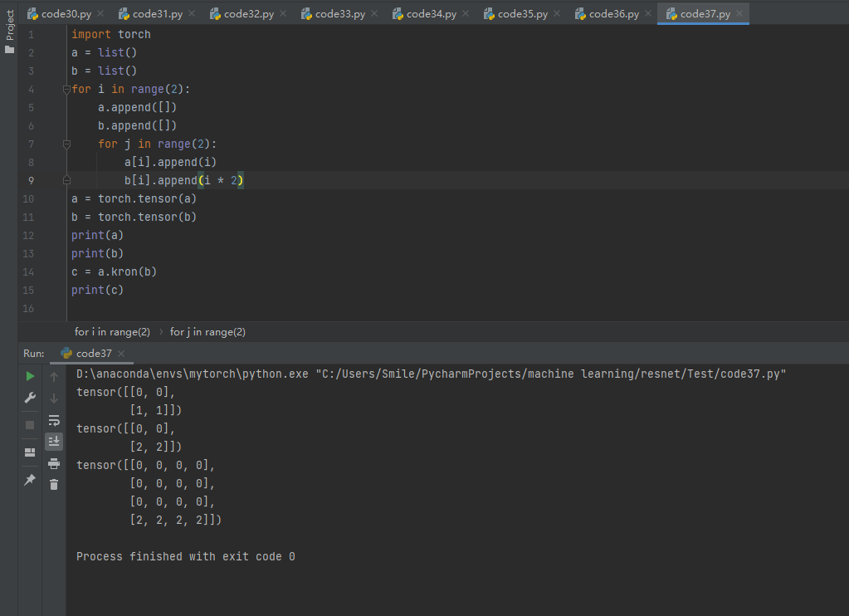Viewport: 849px width, 616px height.
Task: Close the code36.py tab
Action: 648,13
